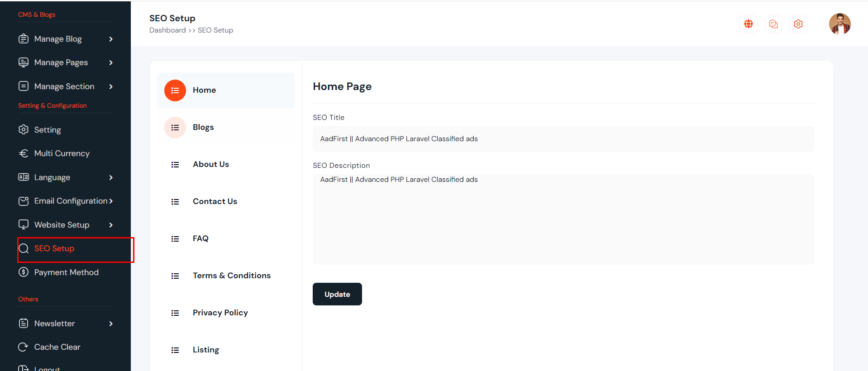Screen dimensions: 868x371
Task: Select the About Us SEO tab
Action: [x=210, y=165]
